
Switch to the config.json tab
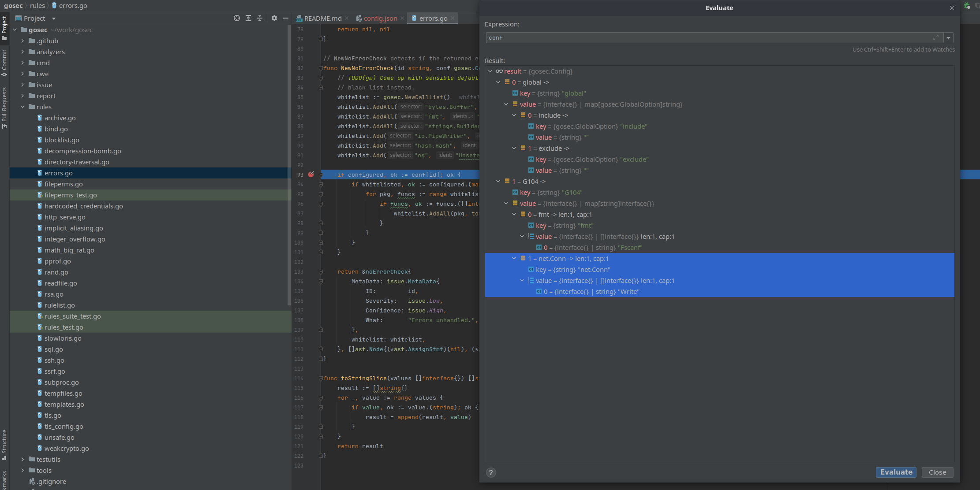click(x=380, y=18)
